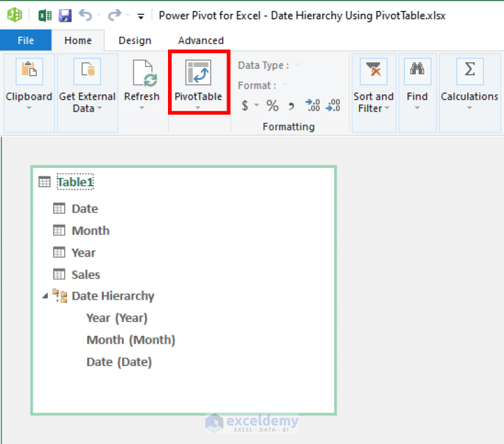Select the Sales column field
The height and width of the screenshot is (444, 504).
(x=86, y=275)
